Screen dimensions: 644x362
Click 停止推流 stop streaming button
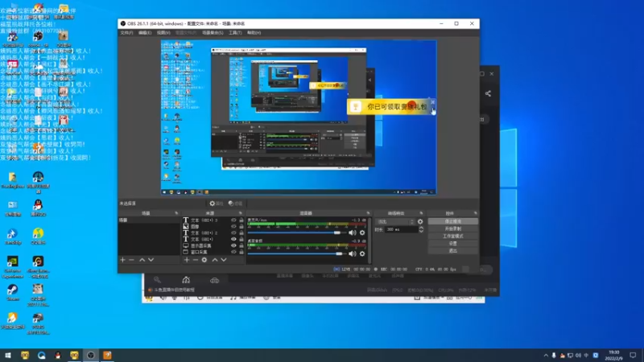(x=453, y=221)
